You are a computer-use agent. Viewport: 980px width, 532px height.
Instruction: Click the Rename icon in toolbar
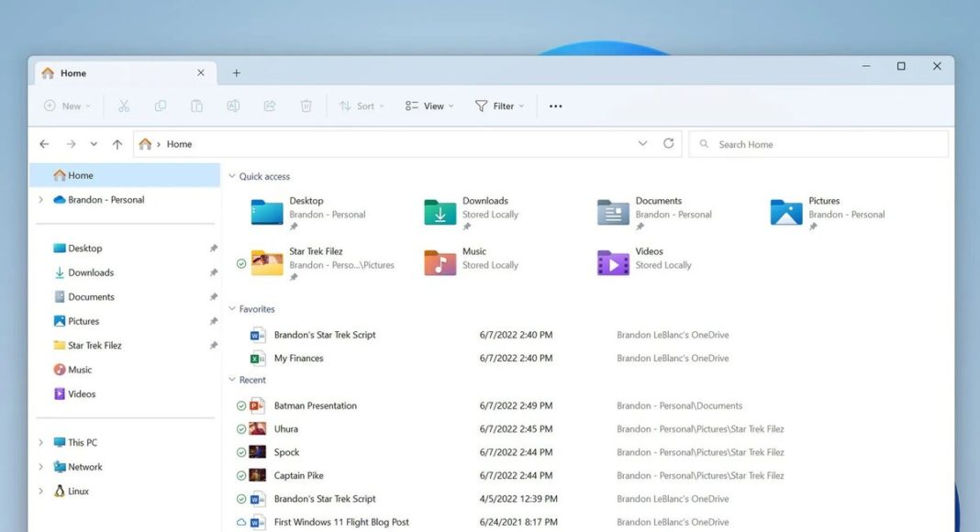233,106
